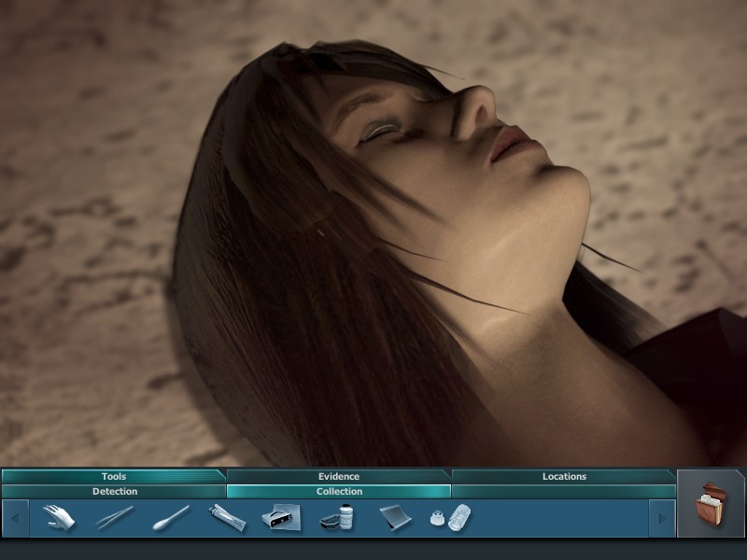The height and width of the screenshot is (560, 747).
Task: Choose the casting frame and jar tool
Action: pos(337,518)
